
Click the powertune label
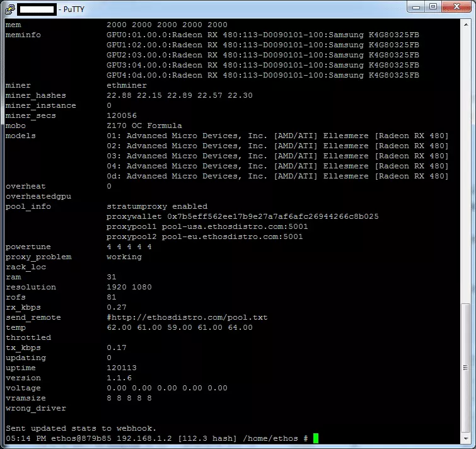pyautogui.click(x=28, y=247)
